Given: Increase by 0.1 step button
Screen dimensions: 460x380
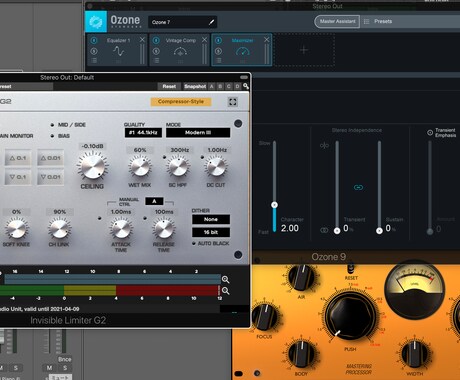Looking at the screenshot, I should 18,158.
